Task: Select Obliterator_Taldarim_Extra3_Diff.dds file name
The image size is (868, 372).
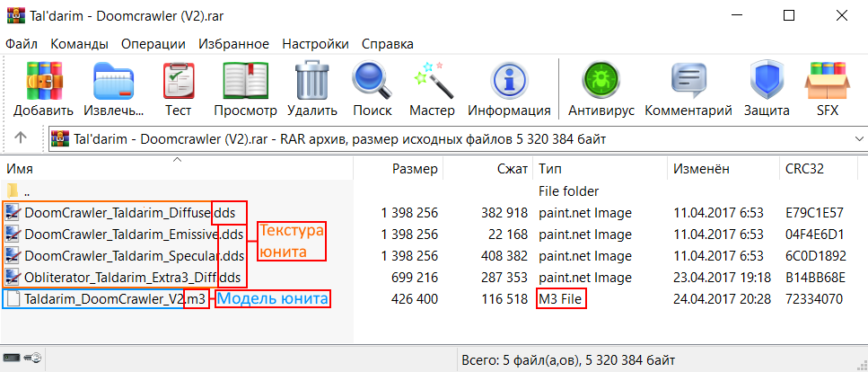Action: tap(132, 278)
